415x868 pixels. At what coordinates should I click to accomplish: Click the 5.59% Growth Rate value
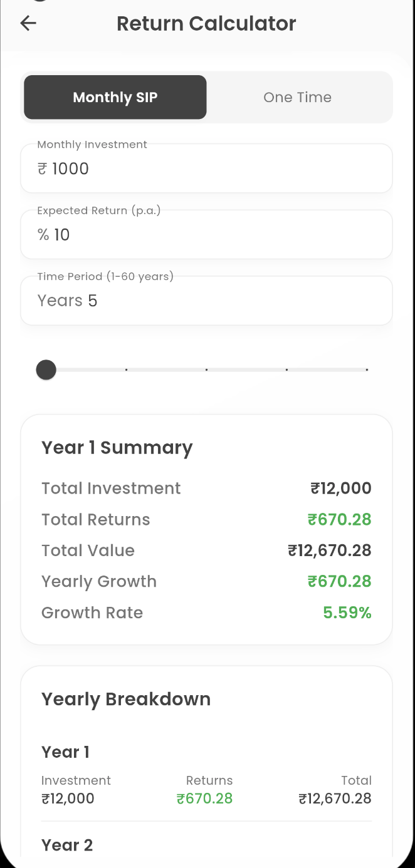point(347,612)
